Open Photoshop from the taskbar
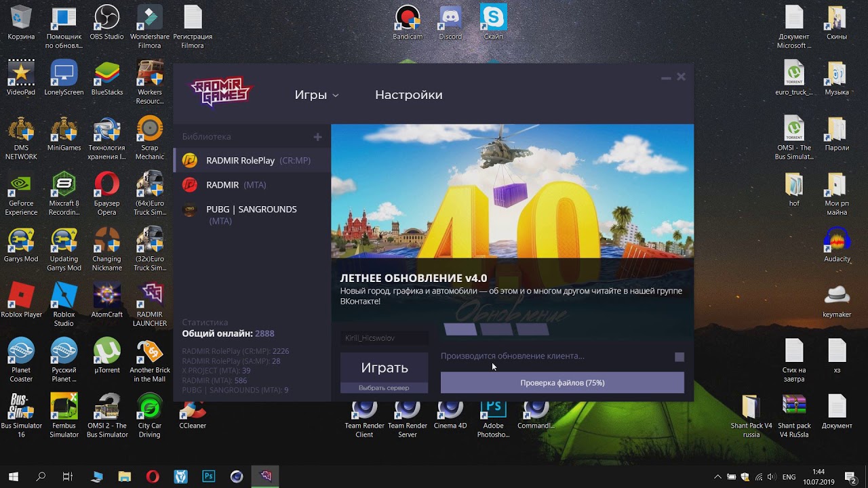Screen dimensions: 868x488 pyautogui.click(x=209, y=476)
